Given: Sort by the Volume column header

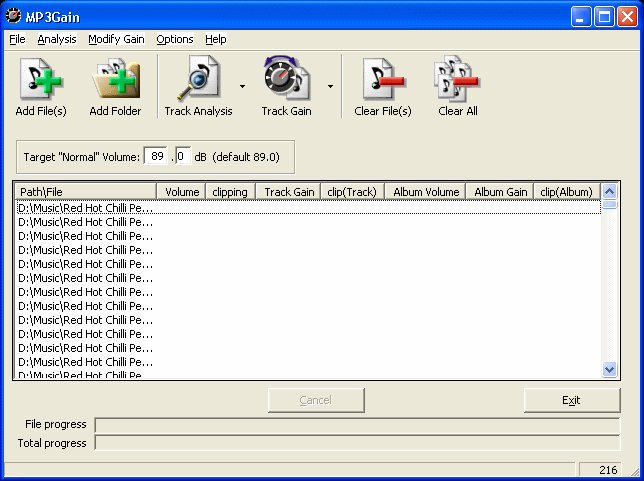Looking at the screenshot, I should (x=181, y=192).
